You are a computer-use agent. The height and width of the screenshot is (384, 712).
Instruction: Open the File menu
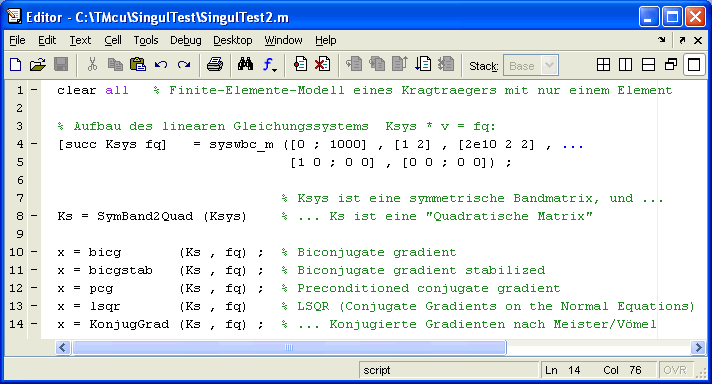17,40
